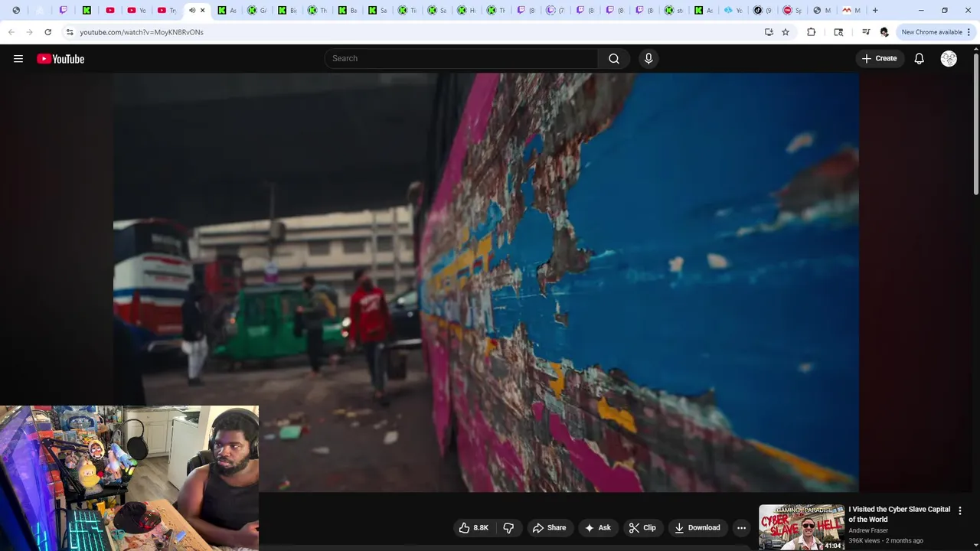Screen dimensions: 980x551
Task: Open the Chrome three-dot menu
Action: (969, 32)
